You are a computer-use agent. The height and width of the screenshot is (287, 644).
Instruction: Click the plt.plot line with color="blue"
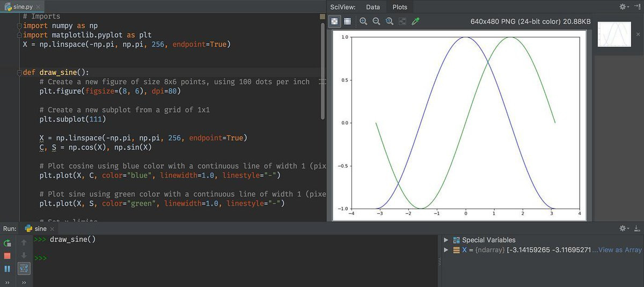(x=160, y=176)
